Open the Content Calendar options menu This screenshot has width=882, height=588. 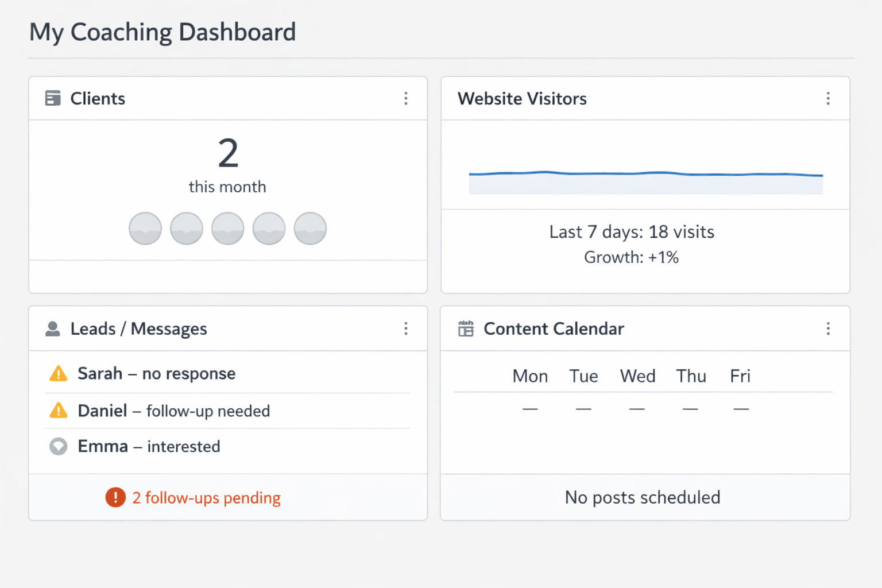pos(828,328)
